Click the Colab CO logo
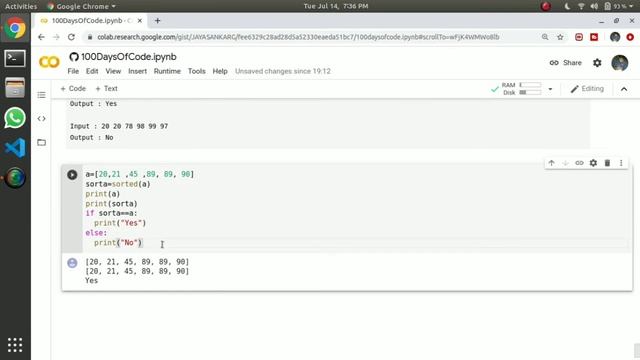640x360 pixels. (49, 62)
